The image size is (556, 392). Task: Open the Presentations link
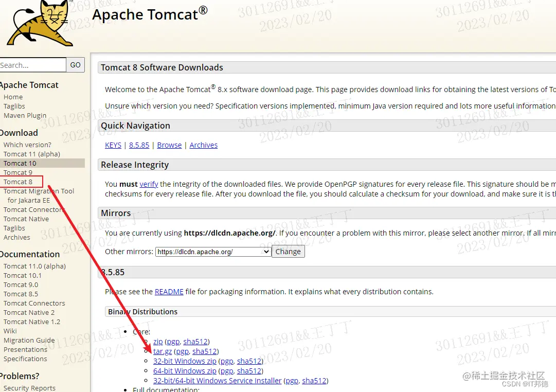tap(25, 349)
